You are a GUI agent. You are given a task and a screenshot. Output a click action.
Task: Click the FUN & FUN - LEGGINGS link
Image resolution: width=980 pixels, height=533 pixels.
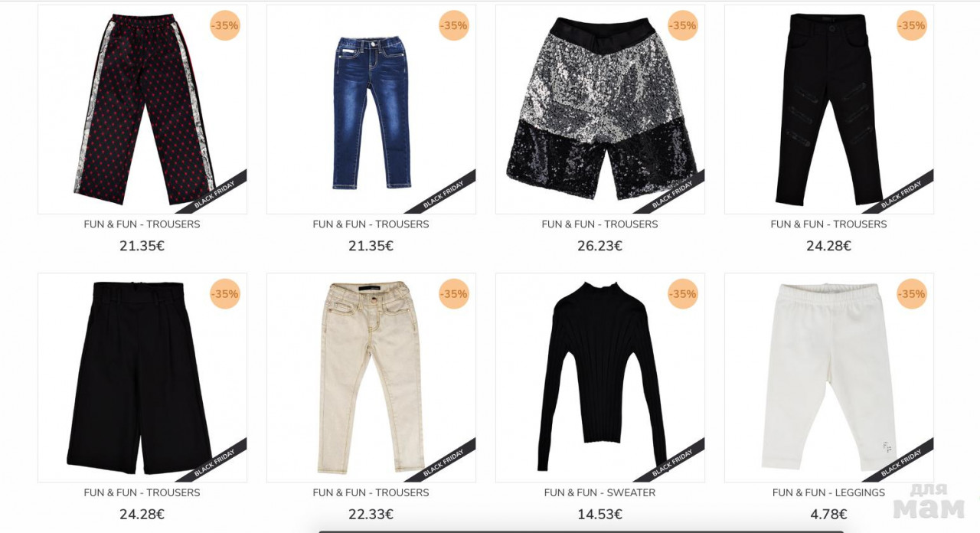click(x=829, y=492)
